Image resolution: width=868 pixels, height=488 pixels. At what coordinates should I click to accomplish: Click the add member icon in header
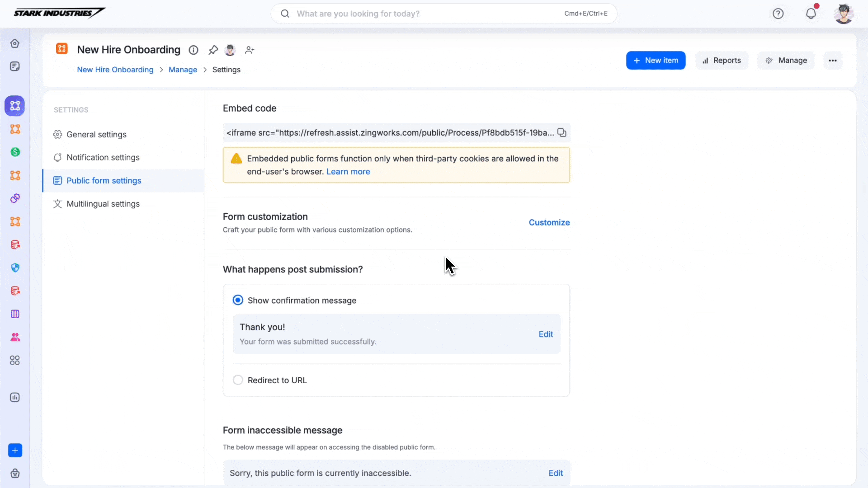tap(250, 50)
